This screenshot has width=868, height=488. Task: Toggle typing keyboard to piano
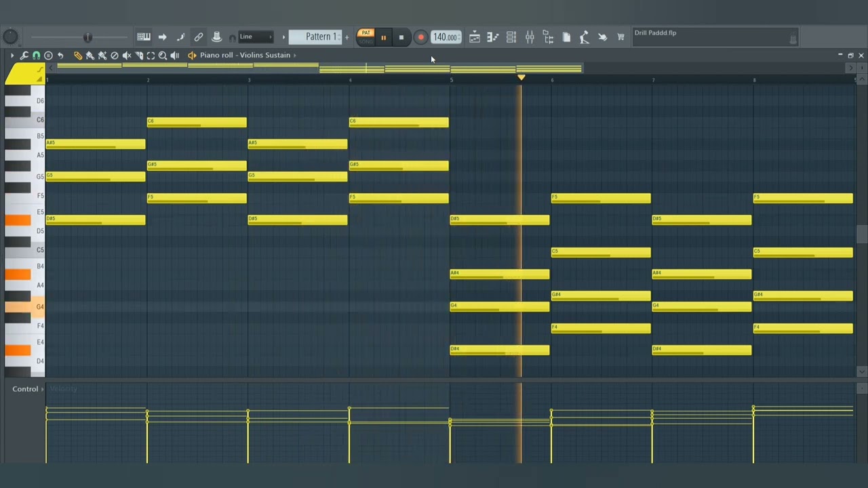coord(144,37)
